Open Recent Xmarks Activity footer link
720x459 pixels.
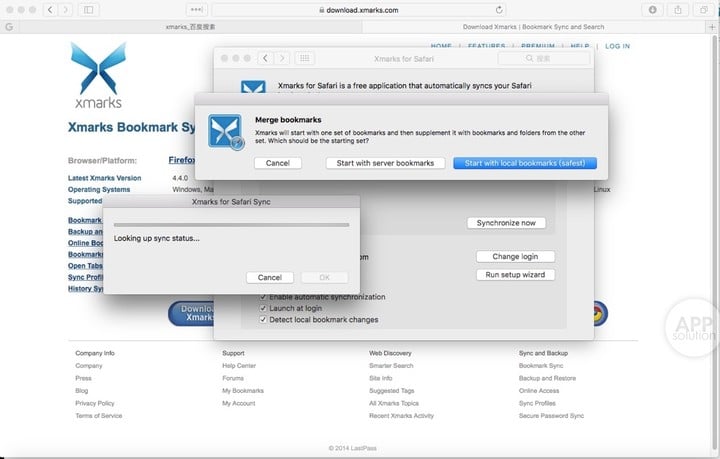coord(401,415)
